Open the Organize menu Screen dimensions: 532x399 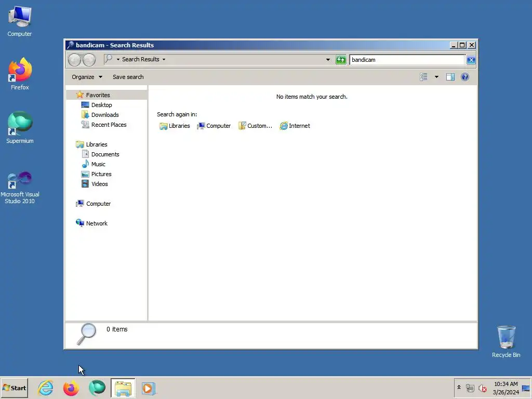tap(87, 77)
